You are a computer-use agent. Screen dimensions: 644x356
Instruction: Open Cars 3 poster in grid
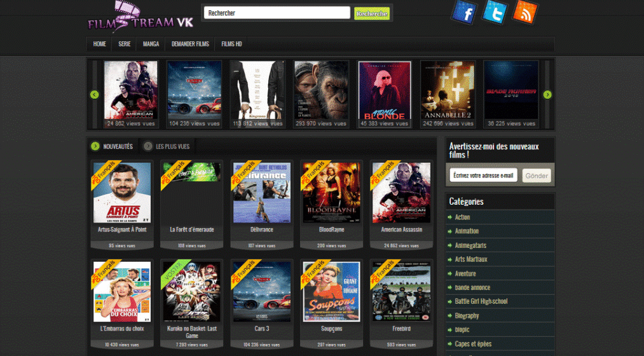(x=262, y=292)
